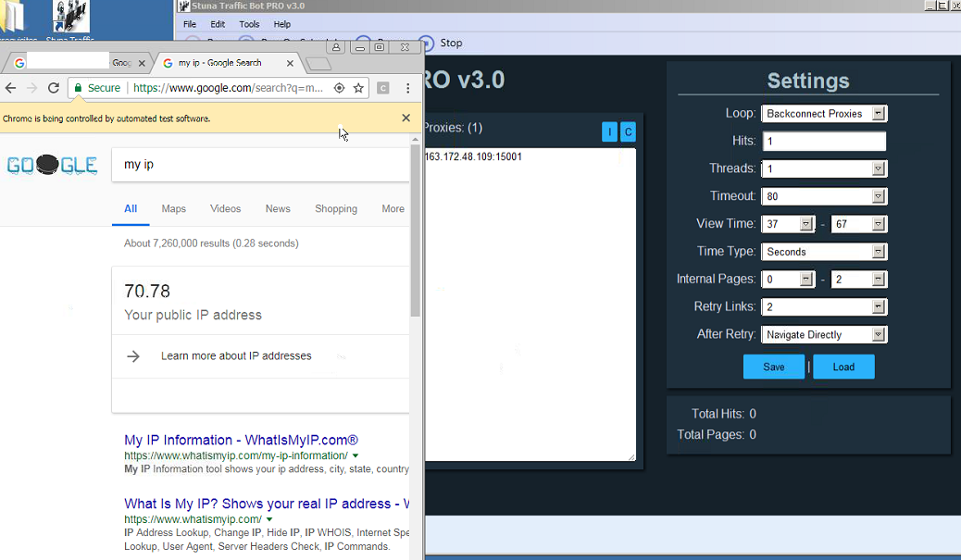Click the Total Hits: 0 counter
The width and height of the screenshot is (961, 560).
coord(723,414)
